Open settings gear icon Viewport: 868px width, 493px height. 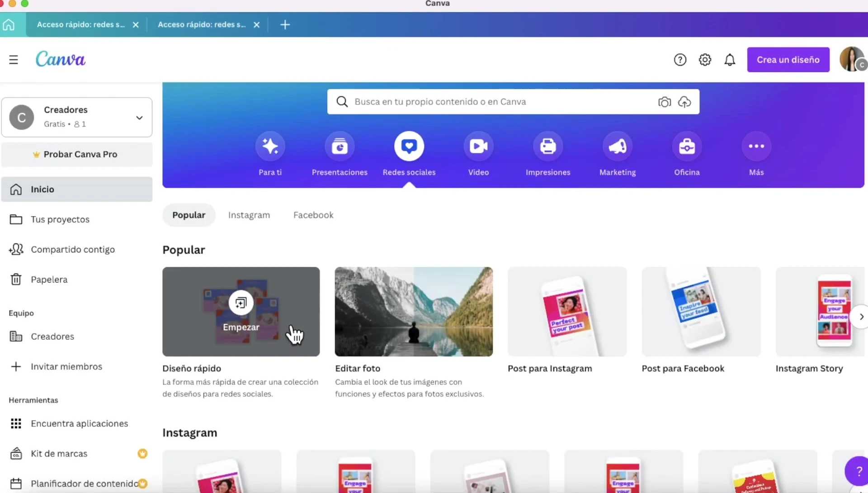point(705,60)
